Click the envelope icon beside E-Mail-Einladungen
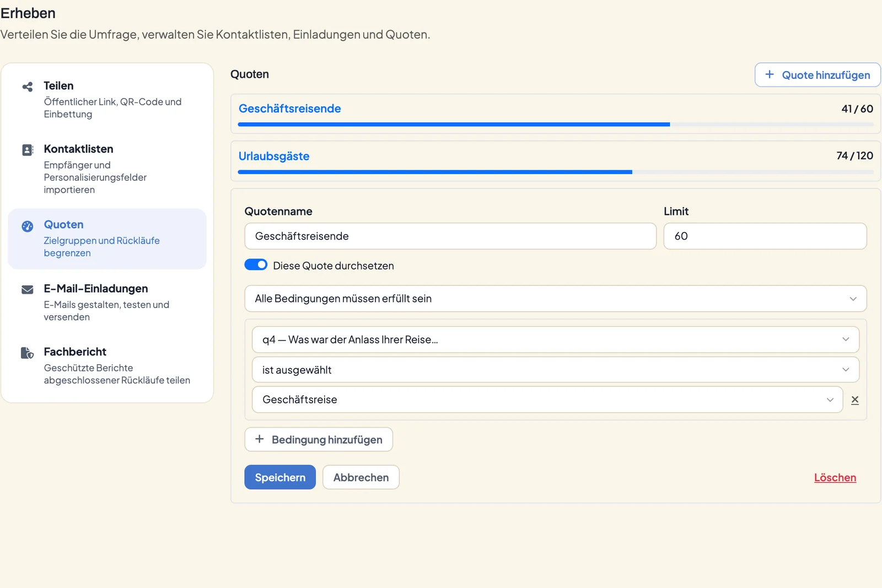 pos(27,290)
